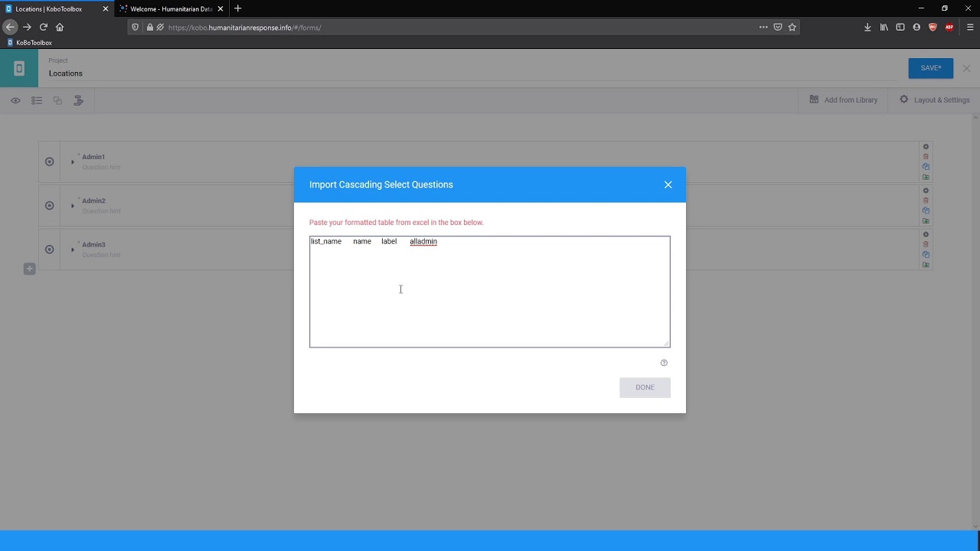
Task: Click the KoBoToolbox project logo icon
Action: coord(19,69)
